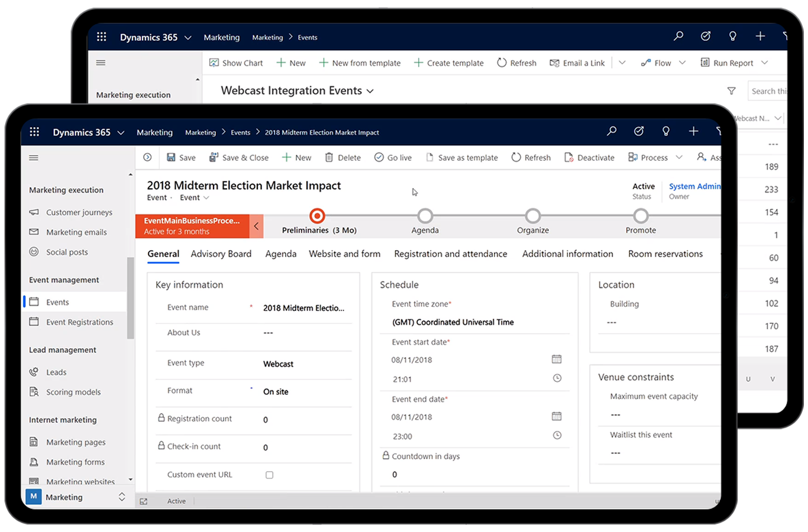Image resolution: width=808 pixels, height=532 pixels.
Task: Open Event start date calendar picker
Action: (x=556, y=359)
